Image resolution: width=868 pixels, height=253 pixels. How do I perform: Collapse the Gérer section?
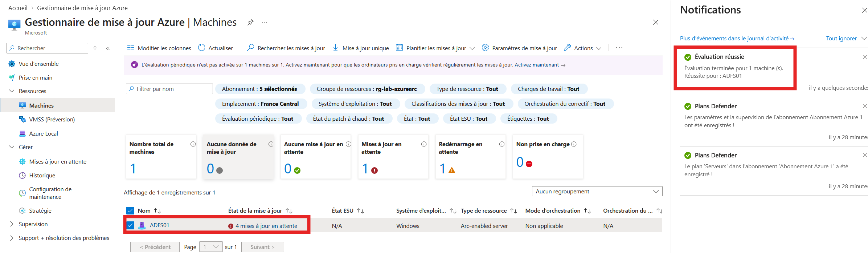point(12,147)
